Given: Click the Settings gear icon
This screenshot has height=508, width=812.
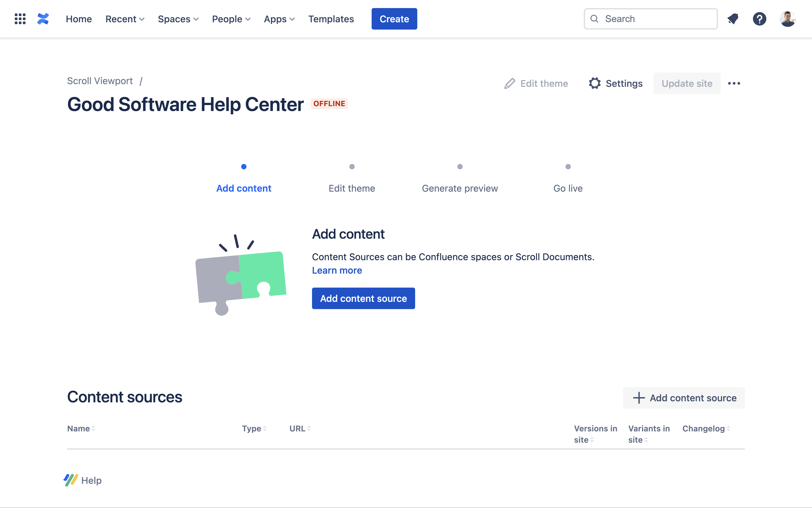Looking at the screenshot, I should pyautogui.click(x=595, y=83).
